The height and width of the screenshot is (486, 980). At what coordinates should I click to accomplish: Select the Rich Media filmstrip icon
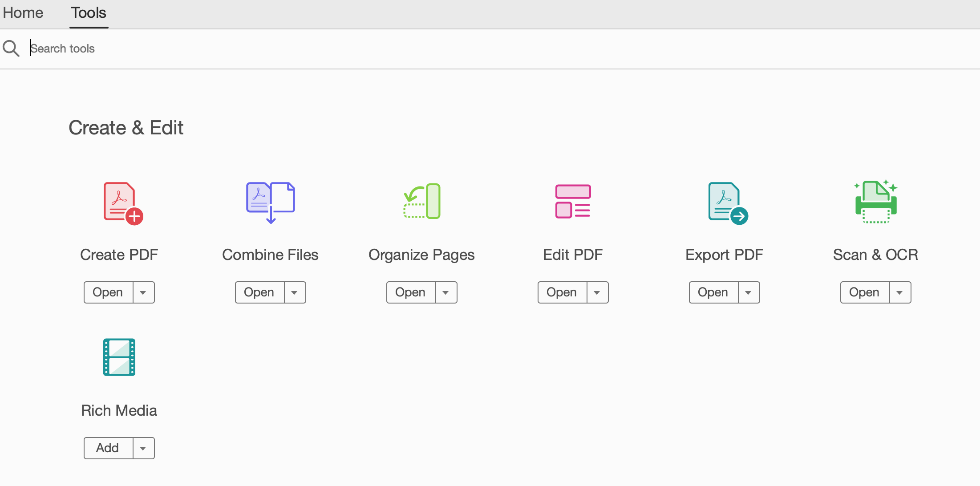pos(119,357)
